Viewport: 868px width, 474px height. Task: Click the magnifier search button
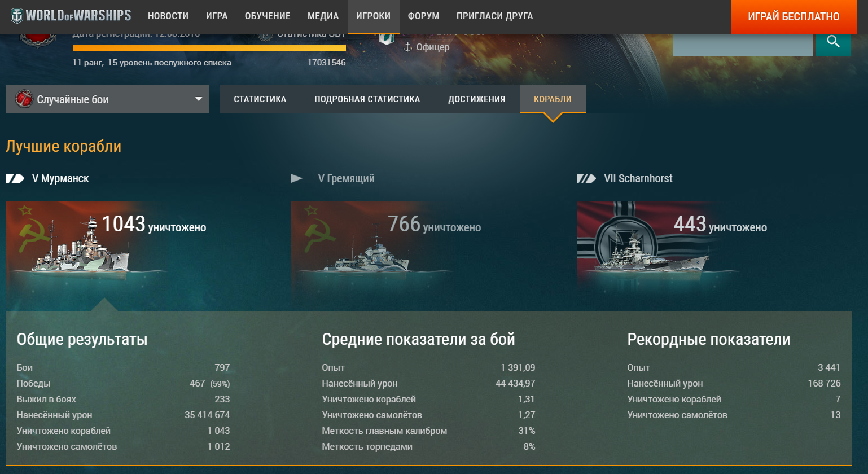pyautogui.click(x=833, y=41)
